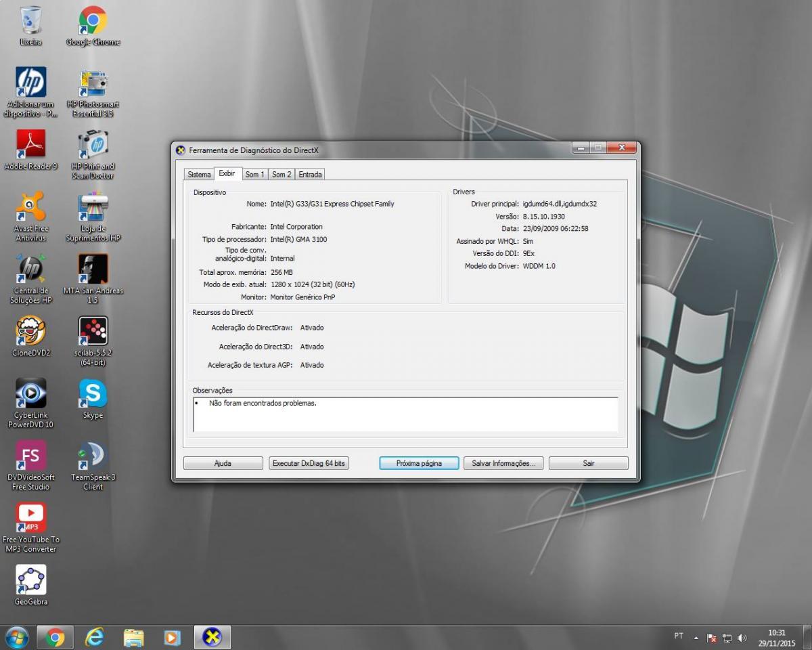
Task: Open the PT input language selector
Action: [679, 636]
